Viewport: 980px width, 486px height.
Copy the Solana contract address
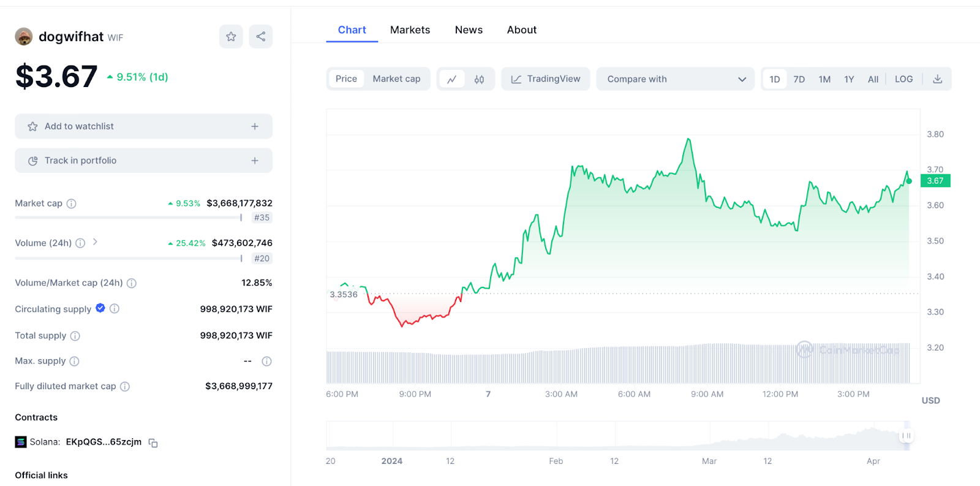tap(153, 443)
